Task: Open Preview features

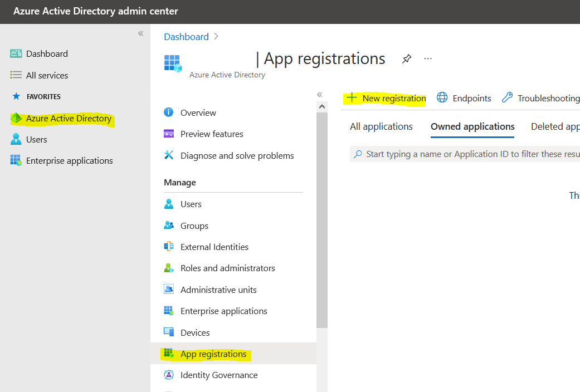Action: (212, 134)
